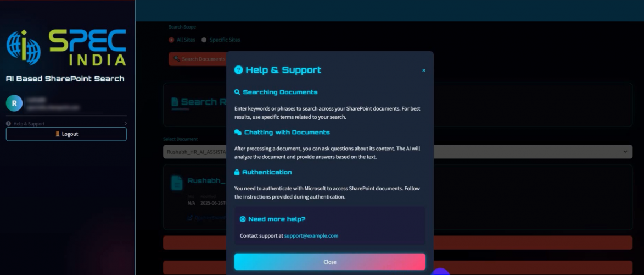Click the Search Scope label
Viewport: 644px width, 275px height.
click(x=182, y=27)
